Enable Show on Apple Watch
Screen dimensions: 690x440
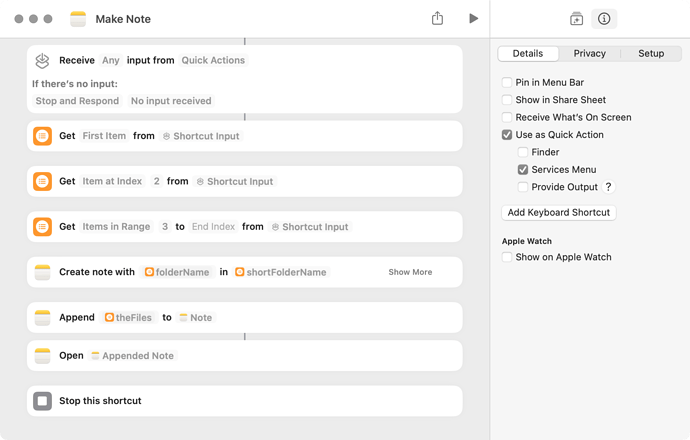click(508, 257)
